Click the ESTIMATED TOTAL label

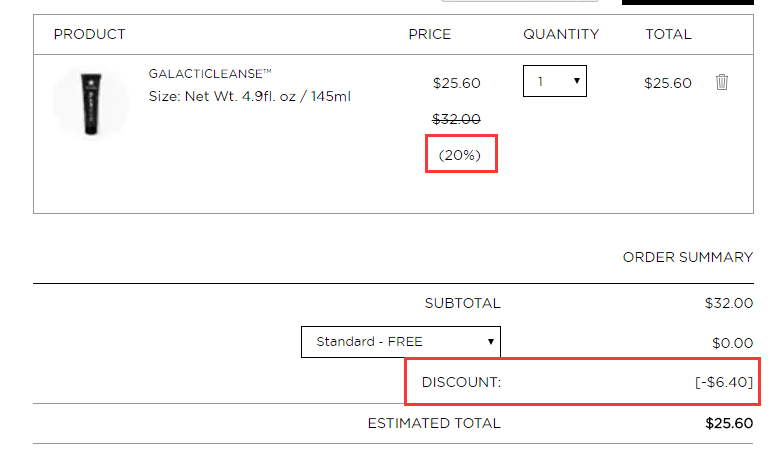(434, 423)
